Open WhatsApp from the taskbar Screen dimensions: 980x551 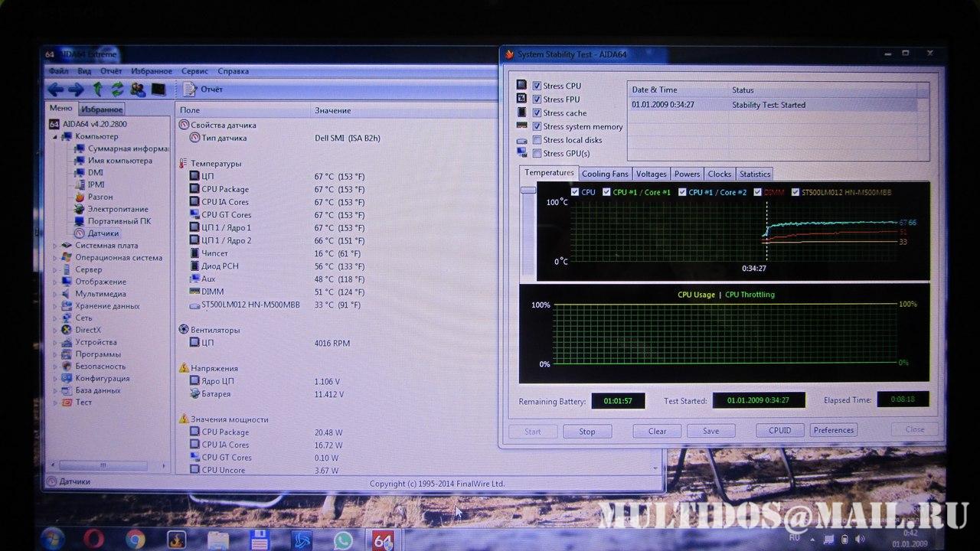(343, 540)
